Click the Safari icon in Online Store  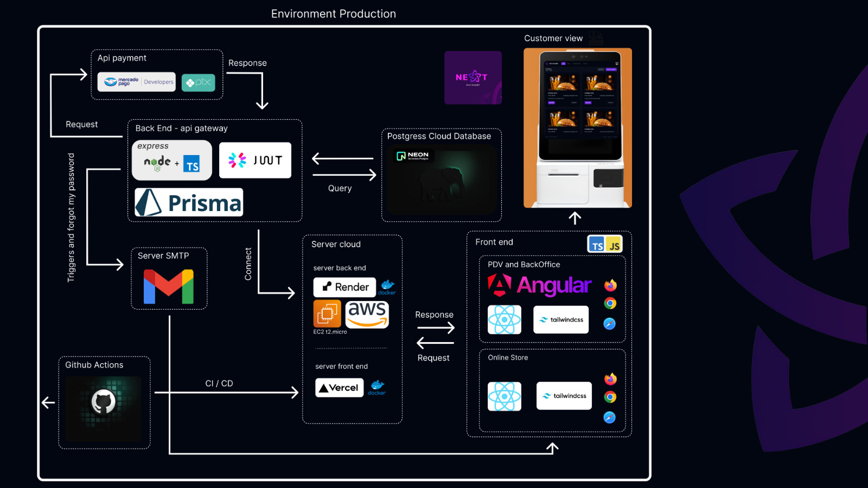point(610,418)
